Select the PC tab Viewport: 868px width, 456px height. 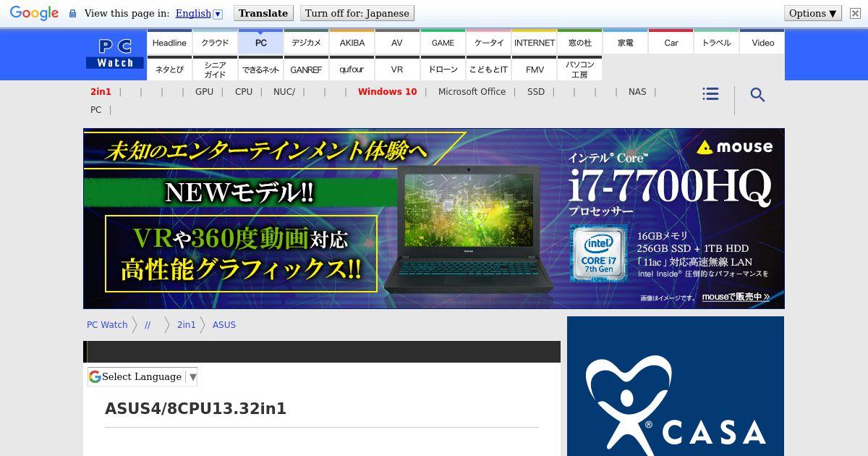coord(260,42)
